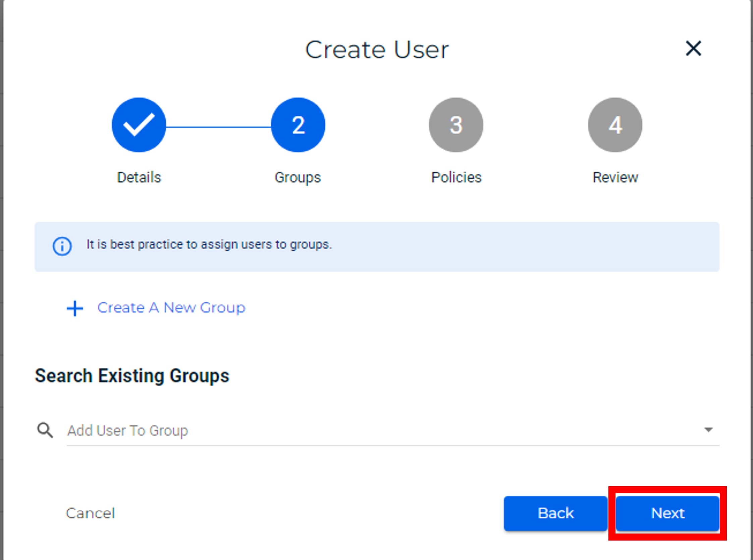This screenshot has width=753, height=560.
Task: Click the info icon in the banner
Action: click(62, 246)
